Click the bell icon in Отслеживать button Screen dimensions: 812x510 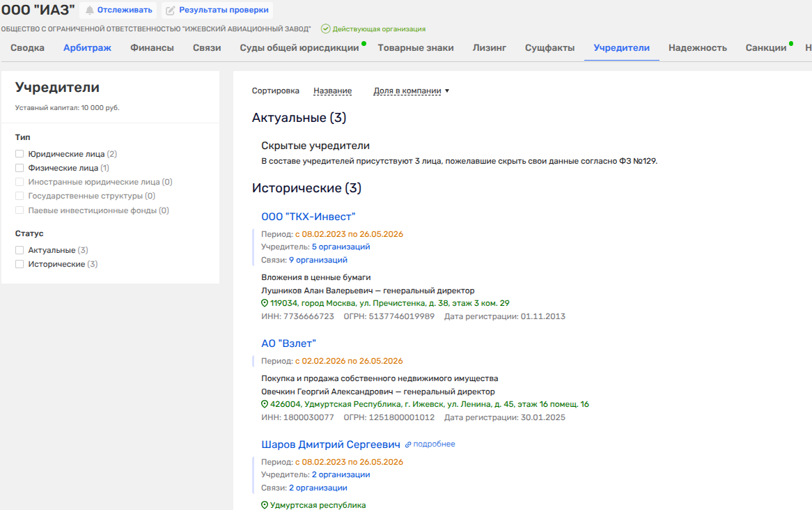pyautogui.click(x=90, y=10)
